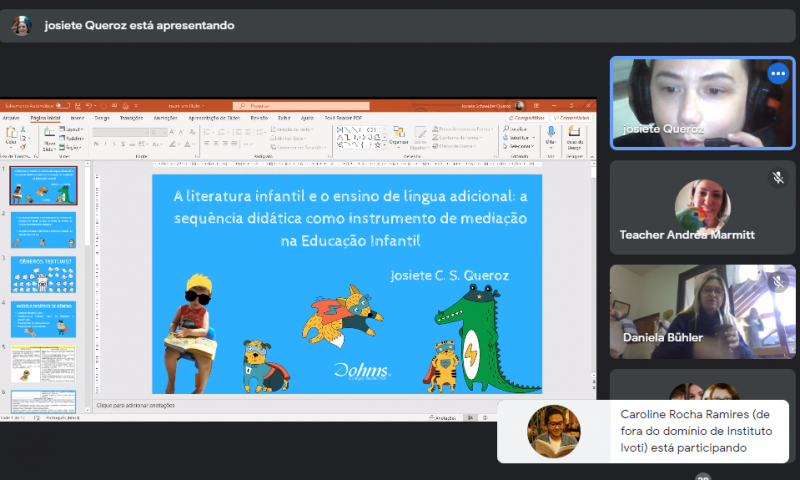Screen dimensions: 800x480
Task: Click the font color A icon
Action: (187, 144)
